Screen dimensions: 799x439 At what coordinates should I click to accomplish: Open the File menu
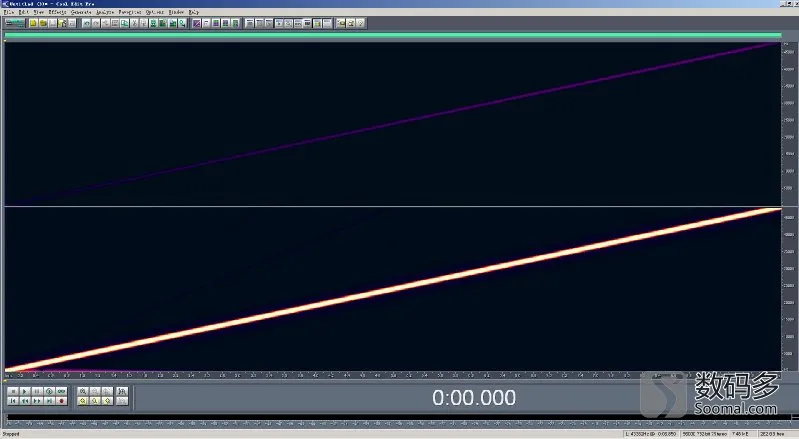pyautogui.click(x=9, y=12)
